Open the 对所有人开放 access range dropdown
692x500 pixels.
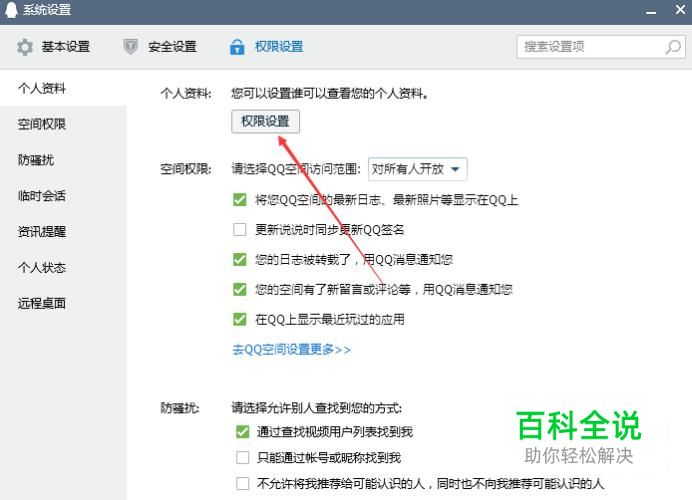(x=417, y=169)
